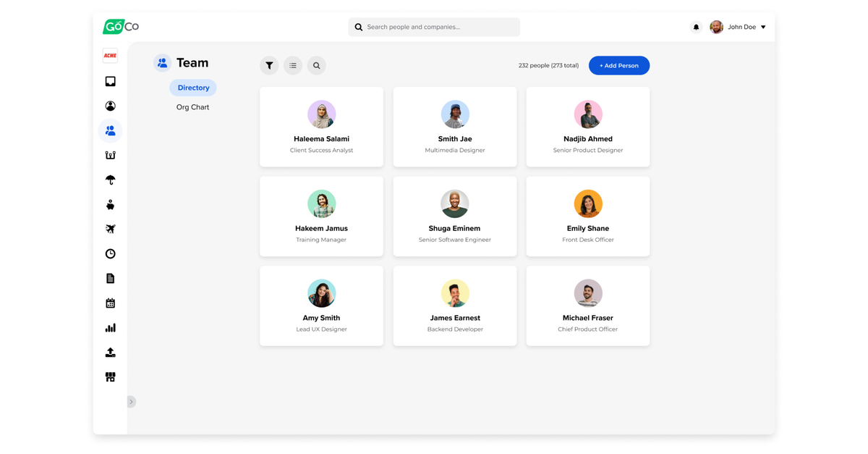Open the calendar icon in sidebar
The image size is (868, 454).
click(110, 302)
